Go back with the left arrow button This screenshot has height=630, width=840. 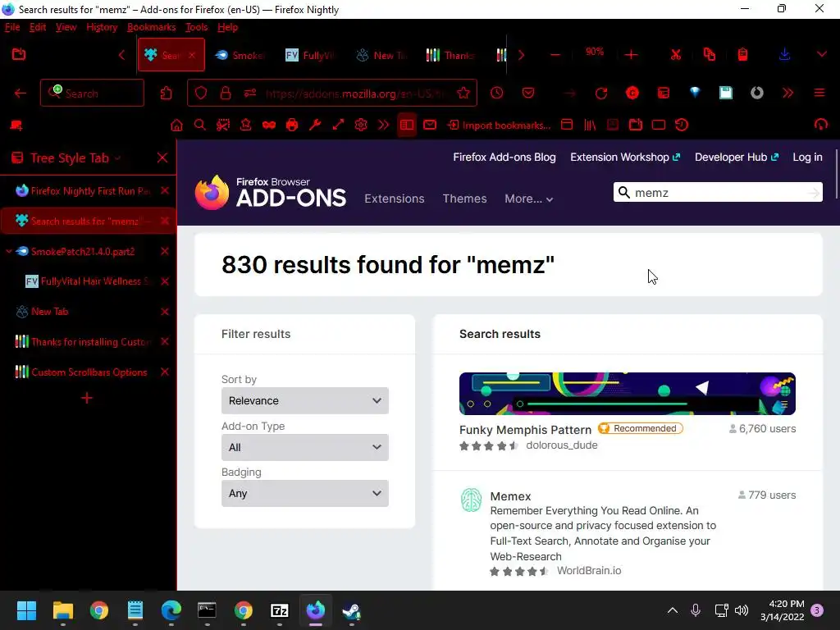pyautogui.click(x=21, y=94)
